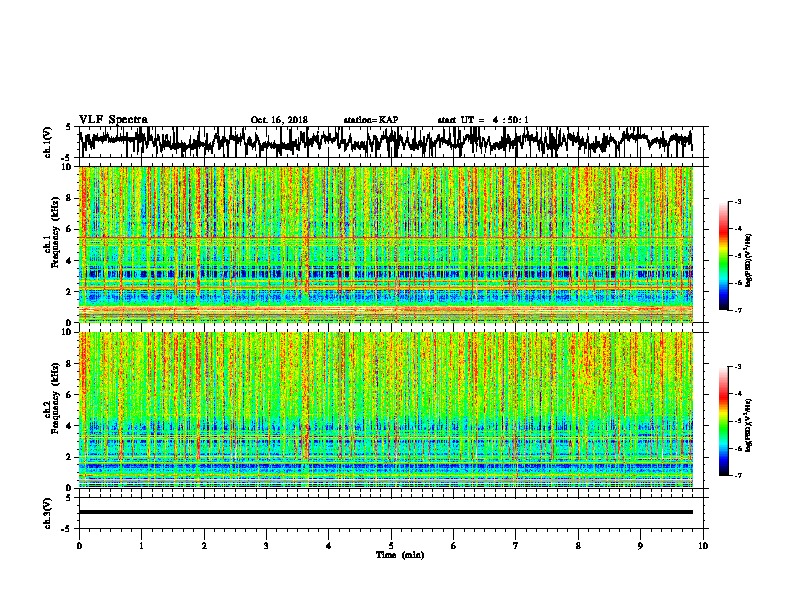Click the 'Oct. 16, 2018' date label

click(279, 120)
